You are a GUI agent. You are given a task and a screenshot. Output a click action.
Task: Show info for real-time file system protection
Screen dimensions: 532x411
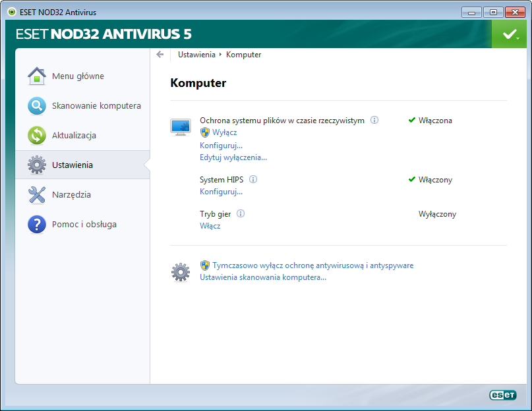(374, 120)
